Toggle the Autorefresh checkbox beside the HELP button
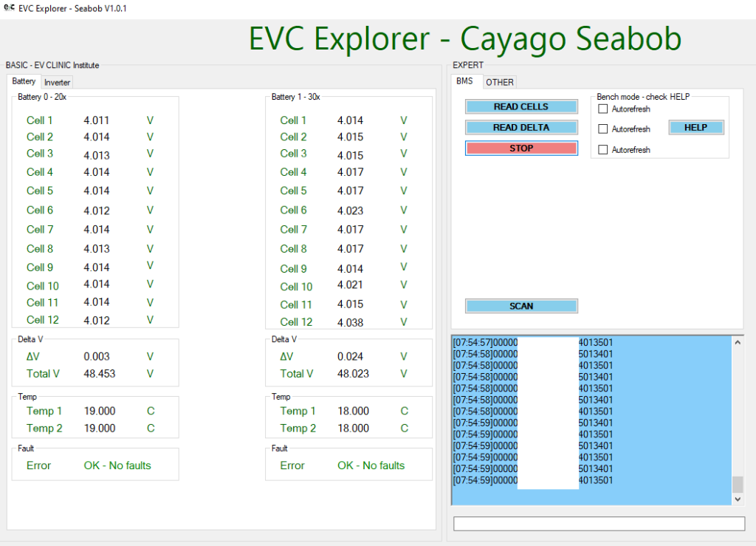Viewport: 756px width, 546px height. click(602, 129)
